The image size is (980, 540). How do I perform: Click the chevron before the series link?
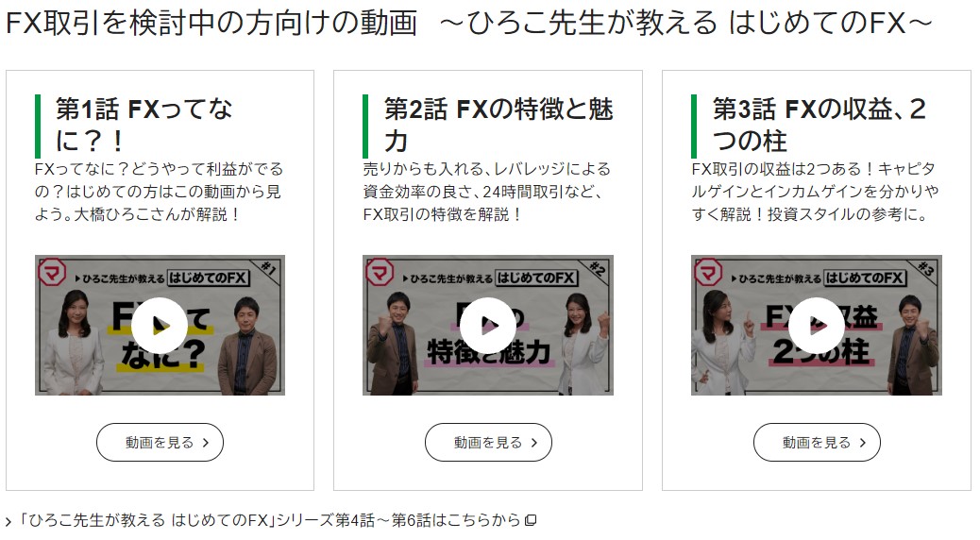(x=8, y=521)
